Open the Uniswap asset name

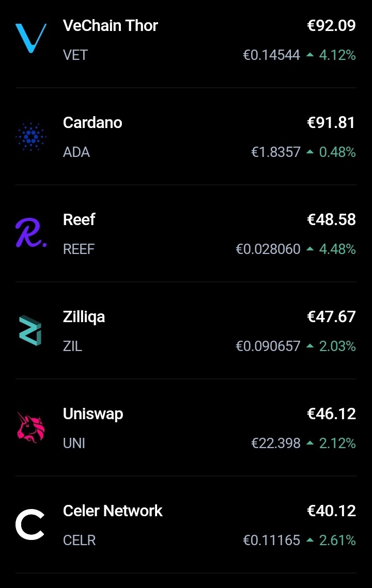(x=93, y=414)
